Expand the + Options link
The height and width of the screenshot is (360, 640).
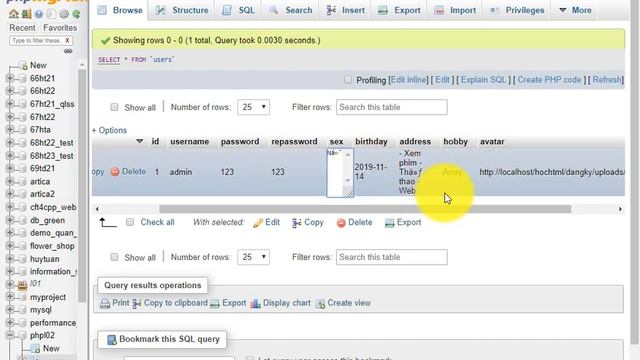point(109,130)
